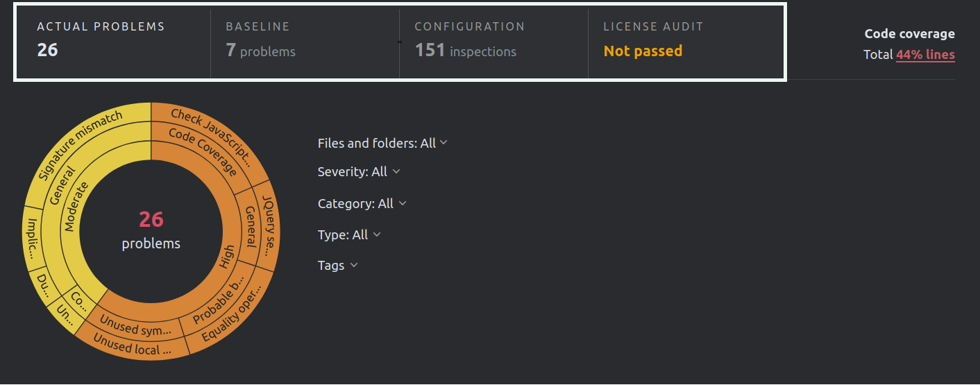Expand the Category filter dropdown
Image resolution: width=980 pixels, height=385 pixels.
coord(362,203)
